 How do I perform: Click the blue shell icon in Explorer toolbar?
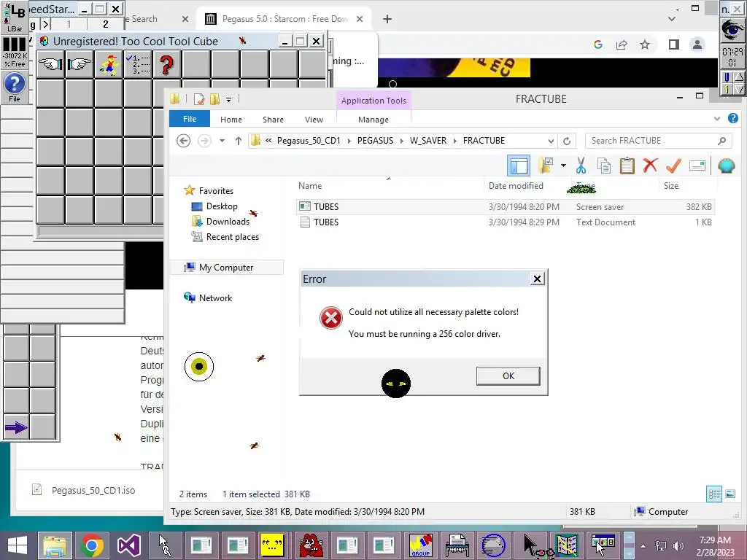[726, 166]
